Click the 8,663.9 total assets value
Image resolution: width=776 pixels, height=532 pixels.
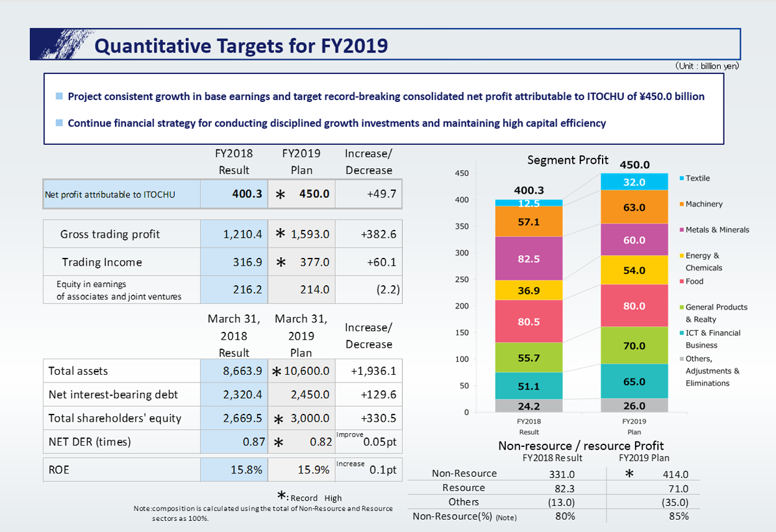click(x=242, y=371)
